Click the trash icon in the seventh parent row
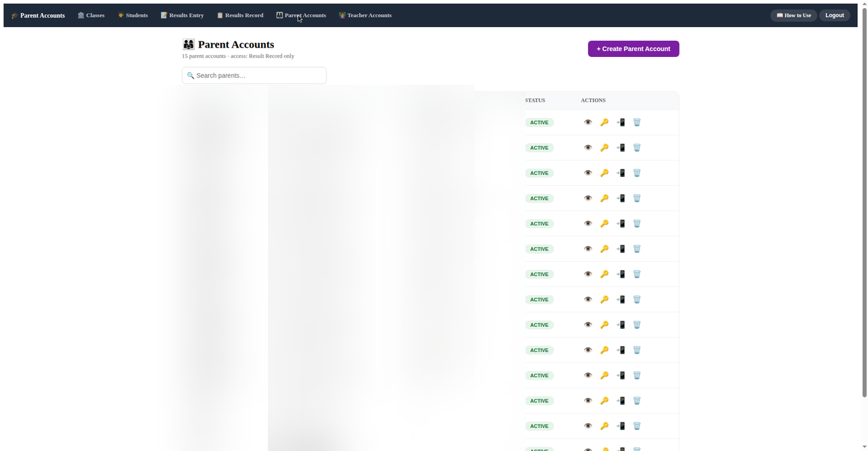868x451 pixels. [x=637, y=275]
